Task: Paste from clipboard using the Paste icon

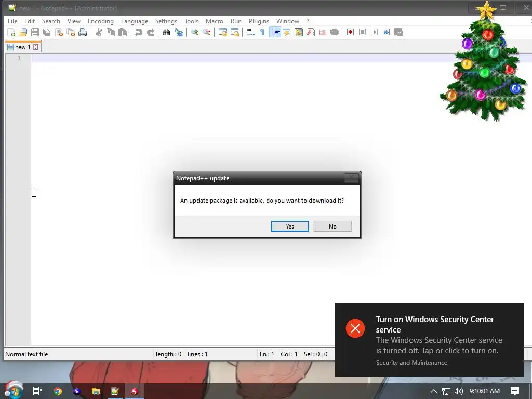Action: click(x=123, y=32)
